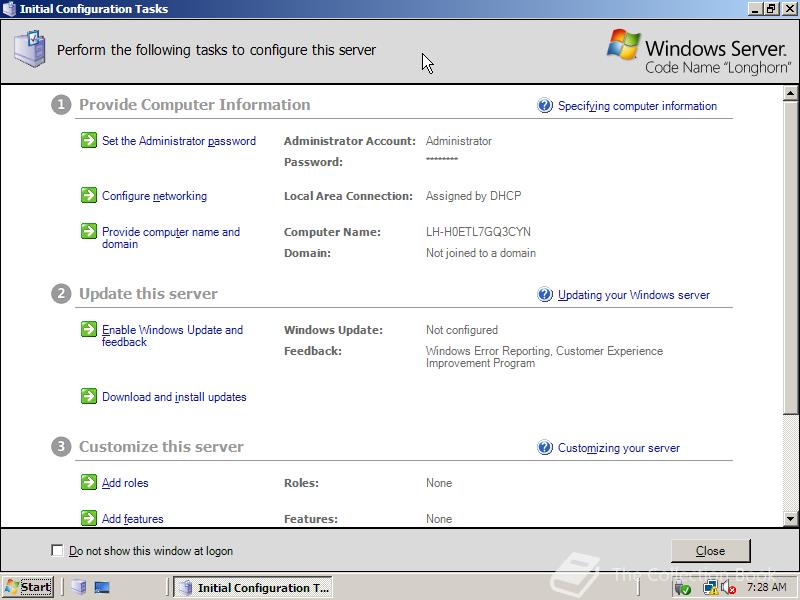
Task: Click help icon next to Specifying computer information
Action: pos(545,106)
